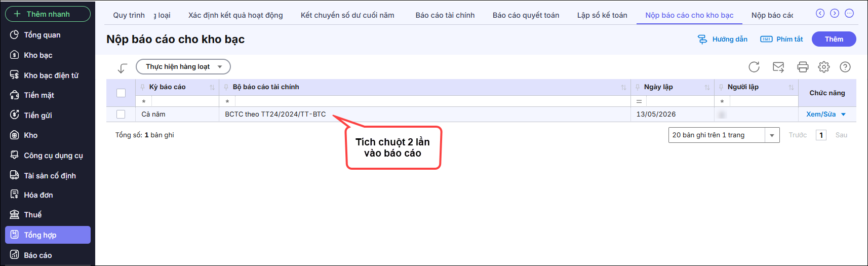Image resolution: width=868 pixels, height=266 pixels.
Task: Open the more options ellipsis icon
Action: 849,13
